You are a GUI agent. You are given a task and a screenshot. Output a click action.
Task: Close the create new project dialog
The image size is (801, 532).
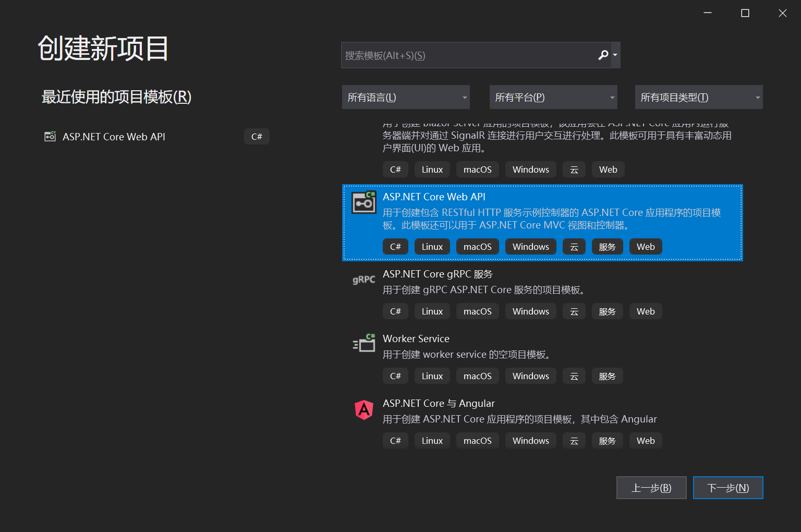[783, 13]
